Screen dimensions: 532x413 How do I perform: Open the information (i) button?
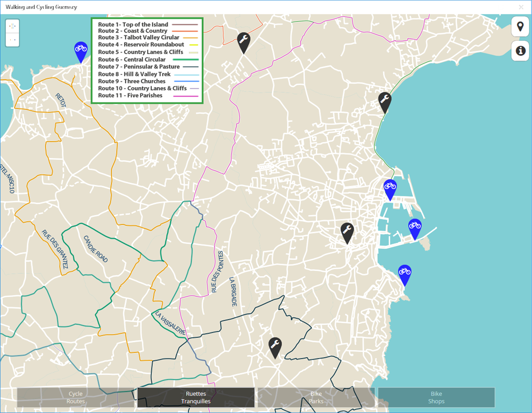(x=520, y=51)
